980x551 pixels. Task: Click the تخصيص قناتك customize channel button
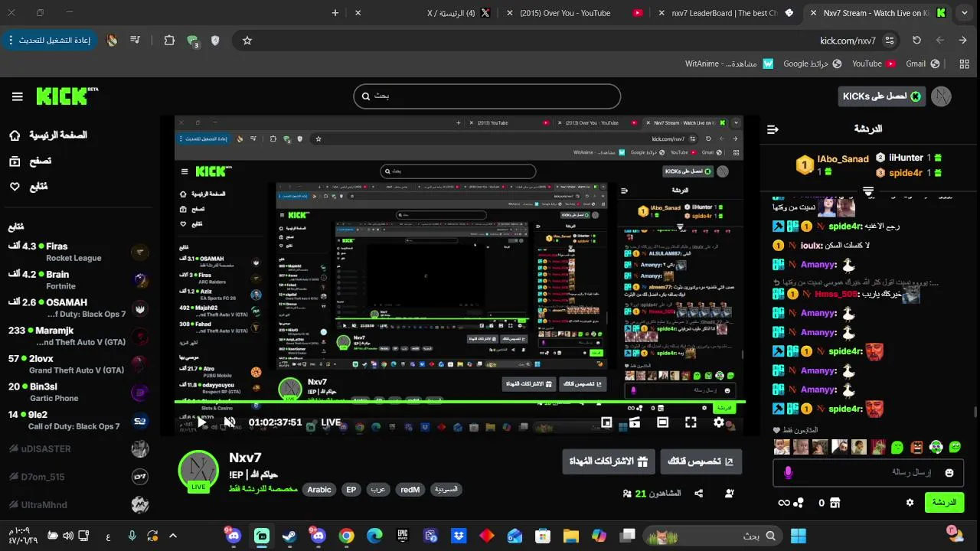point(701,461)
